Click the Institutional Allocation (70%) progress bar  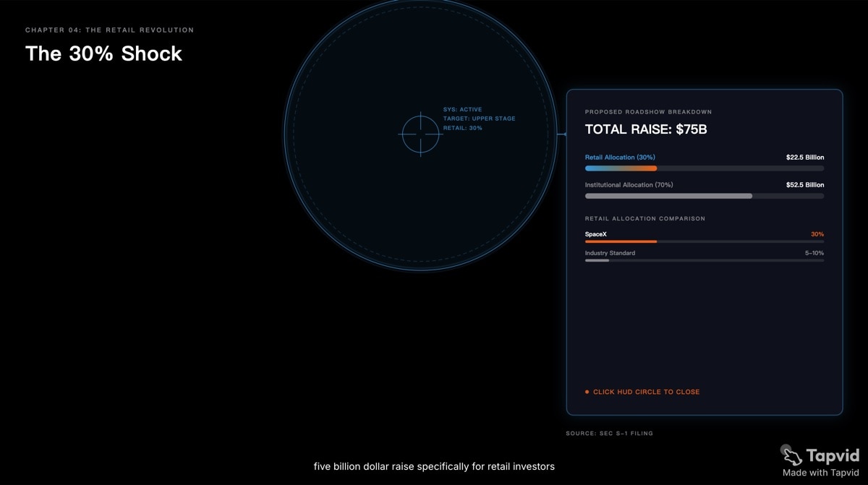(x=705, y=196)
